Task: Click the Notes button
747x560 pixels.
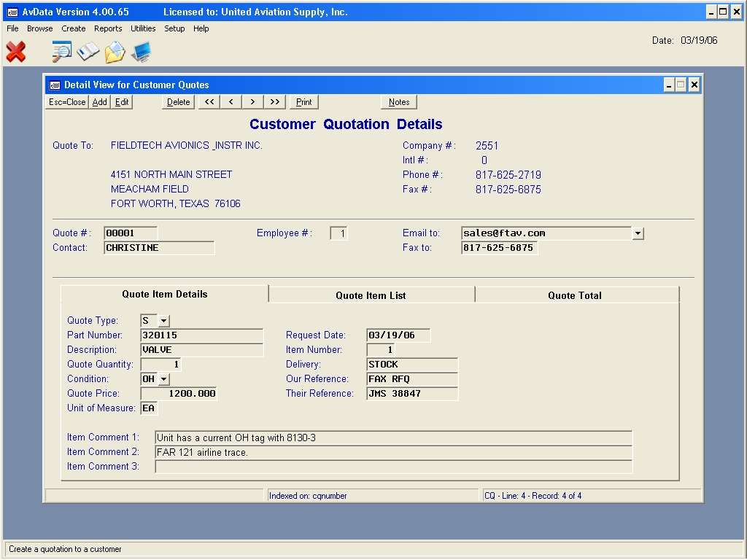Action: (399, 102)
